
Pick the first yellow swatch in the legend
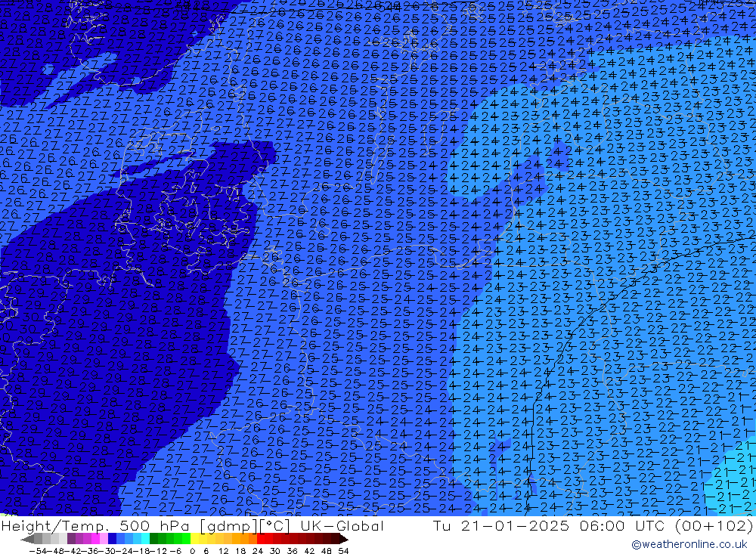[x=195, y=540]
